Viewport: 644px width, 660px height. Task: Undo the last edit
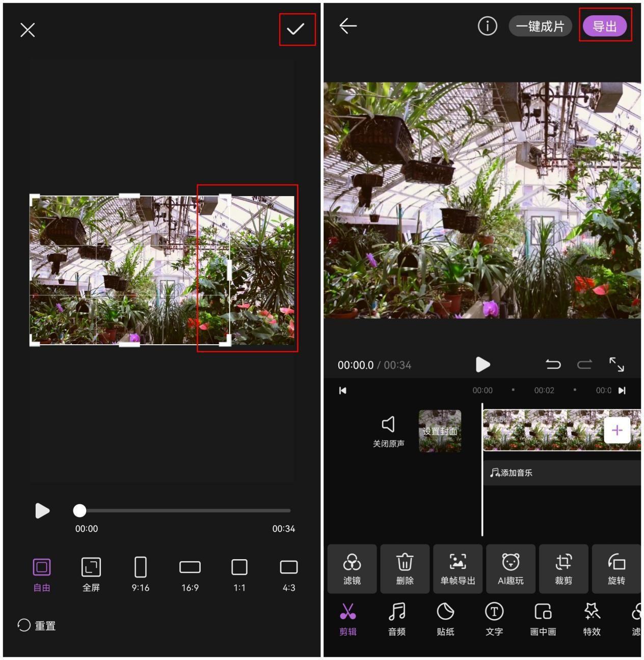[553, 365]
